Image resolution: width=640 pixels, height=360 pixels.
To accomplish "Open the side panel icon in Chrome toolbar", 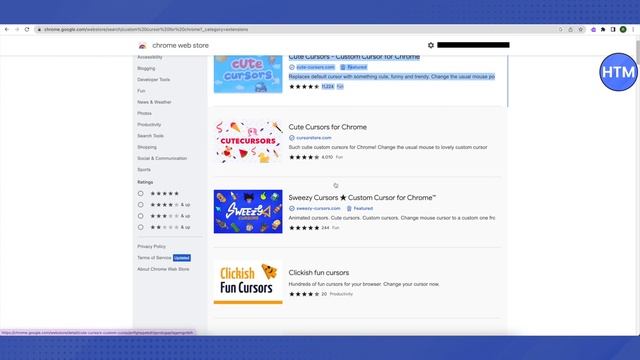I will (x=613, y=29).
